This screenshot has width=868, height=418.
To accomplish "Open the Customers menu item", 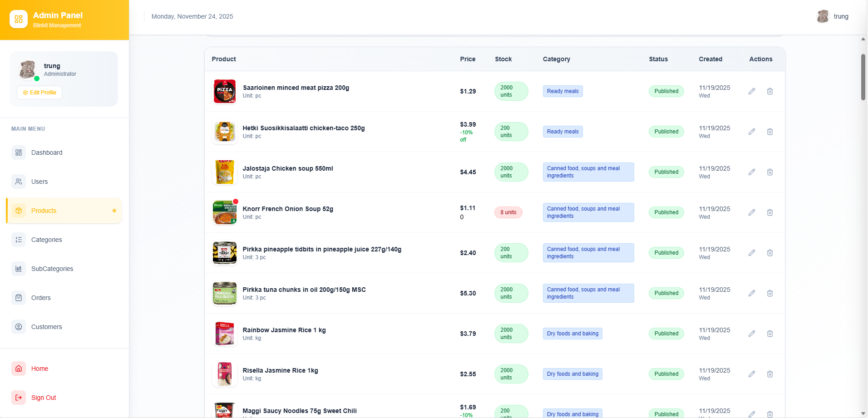I will click(x=64, y=327).
